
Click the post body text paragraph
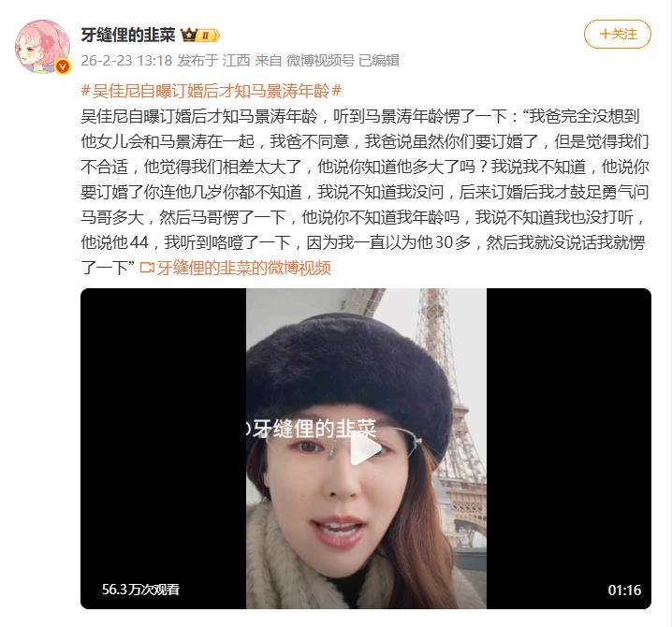365,192
